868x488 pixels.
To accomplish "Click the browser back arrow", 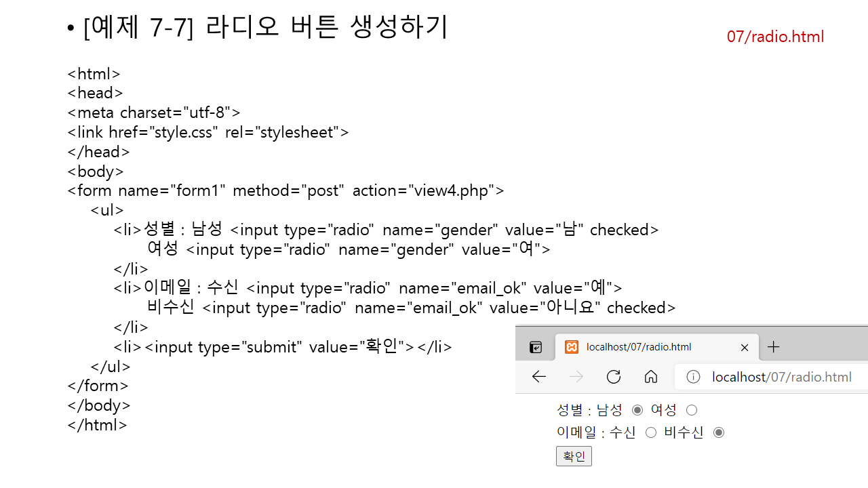I will click(x=539, y=377).
